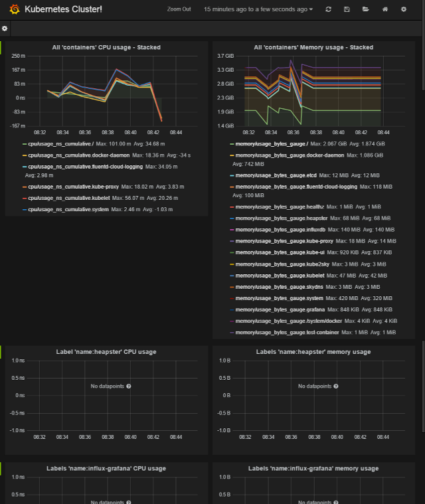Toggle the memory test-container legend series
This screenshot has height=504, width=425.
coord(287,333)
